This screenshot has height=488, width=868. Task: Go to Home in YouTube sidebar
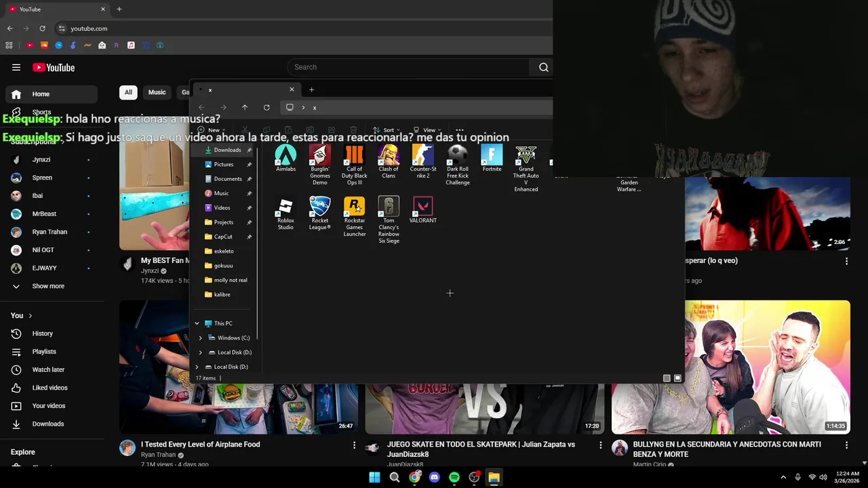[x=52, y=94]
